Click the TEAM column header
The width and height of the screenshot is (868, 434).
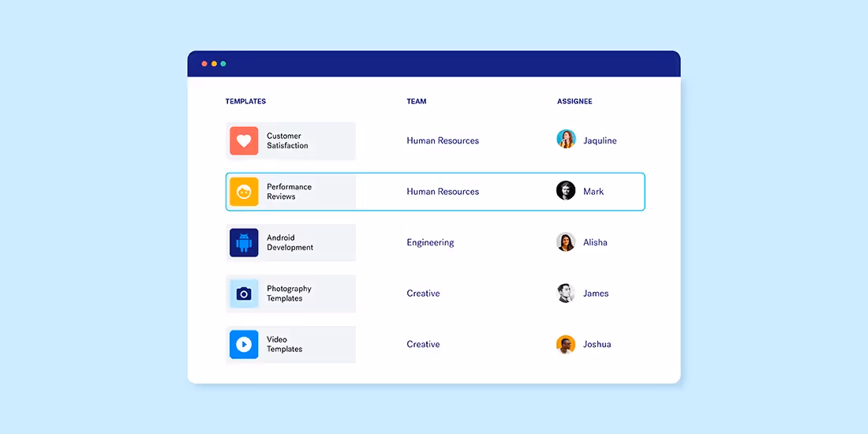click(x=417, y=101)
